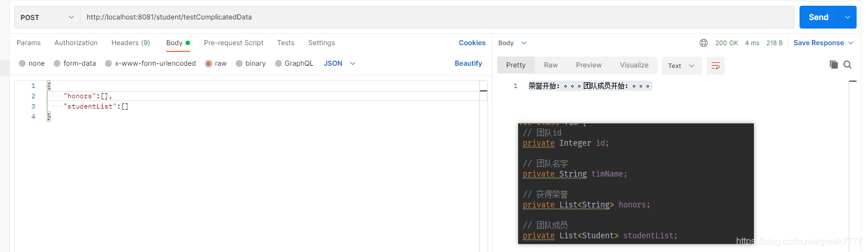Click the request body editor scrollbar

[483, 166]
